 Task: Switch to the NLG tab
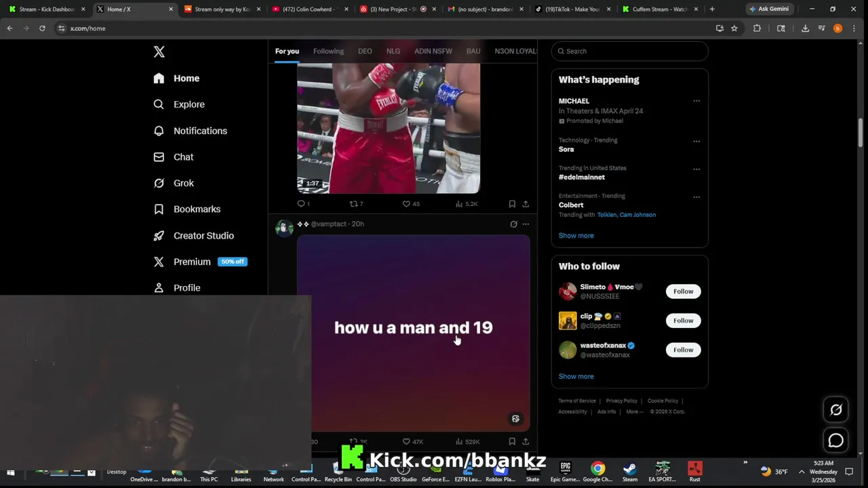pyautogui.click(x=393, y=51)
